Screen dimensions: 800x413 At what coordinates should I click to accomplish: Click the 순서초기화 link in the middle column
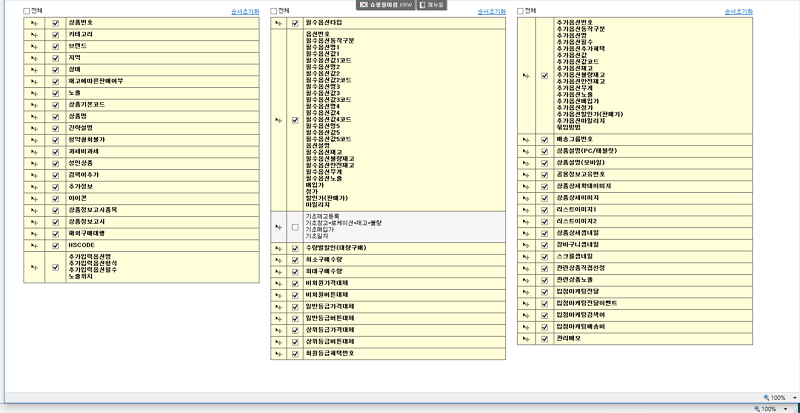(x=493, y=11)
